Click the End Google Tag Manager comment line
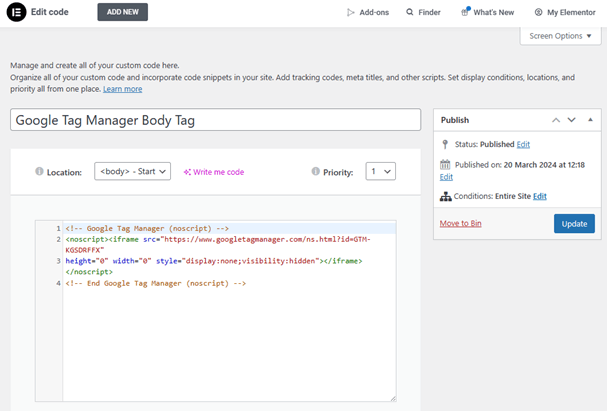 (x=156, y=283)
